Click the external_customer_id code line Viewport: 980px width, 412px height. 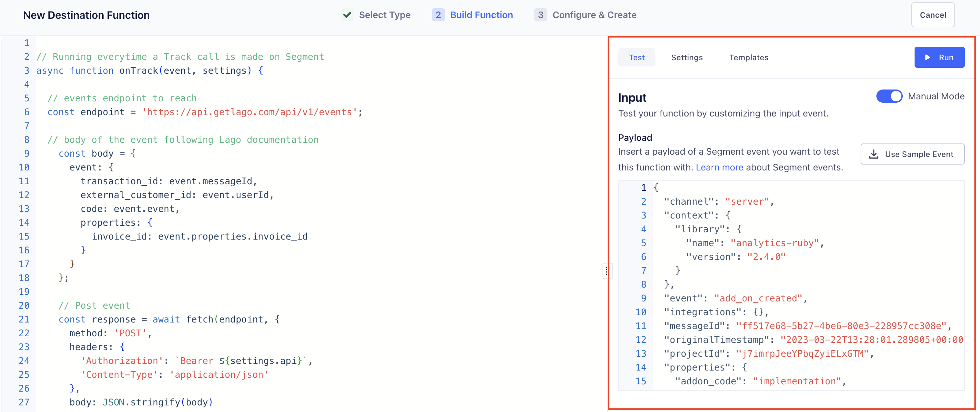coord(177,195)
